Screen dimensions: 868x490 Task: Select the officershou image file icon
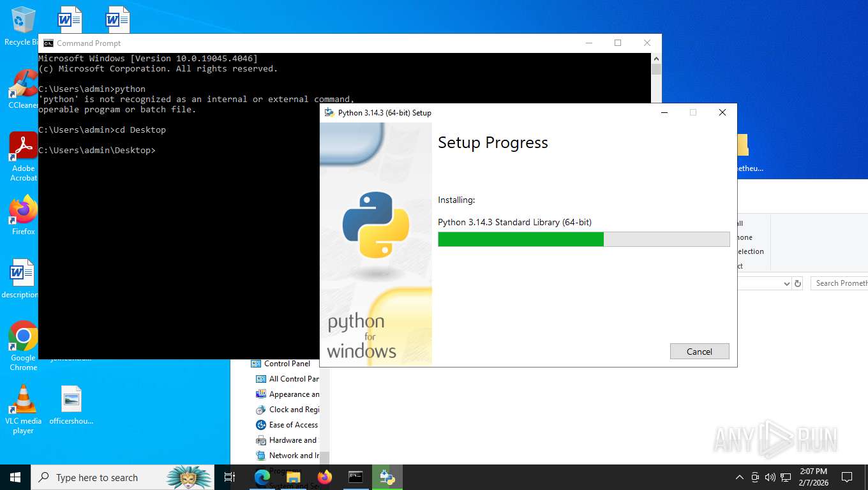(71, 405)
